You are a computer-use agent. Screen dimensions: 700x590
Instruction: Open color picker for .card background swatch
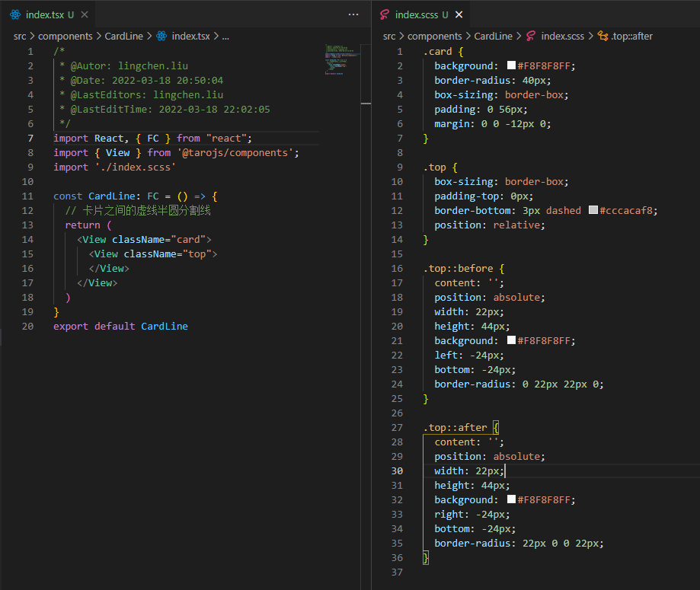coord(512,65)
